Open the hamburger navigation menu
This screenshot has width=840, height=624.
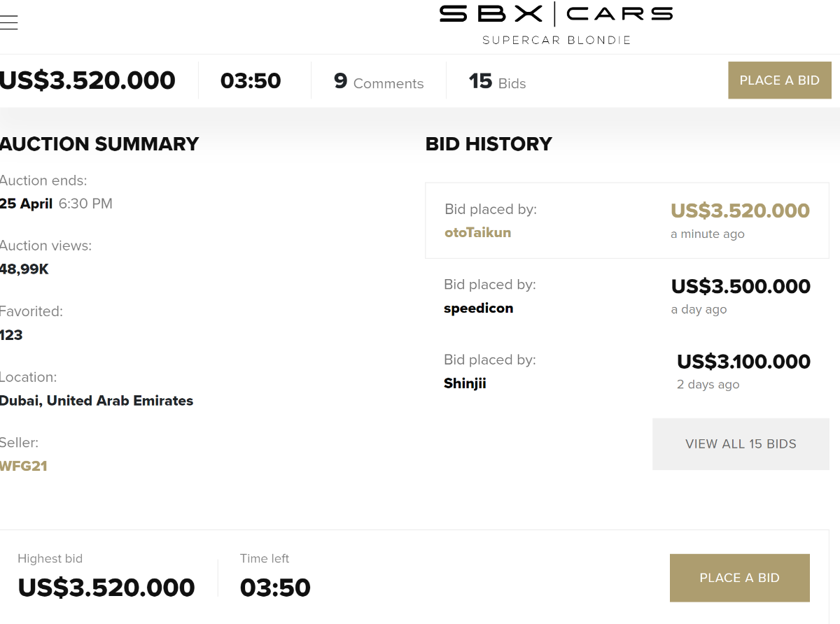click(8, 22)
